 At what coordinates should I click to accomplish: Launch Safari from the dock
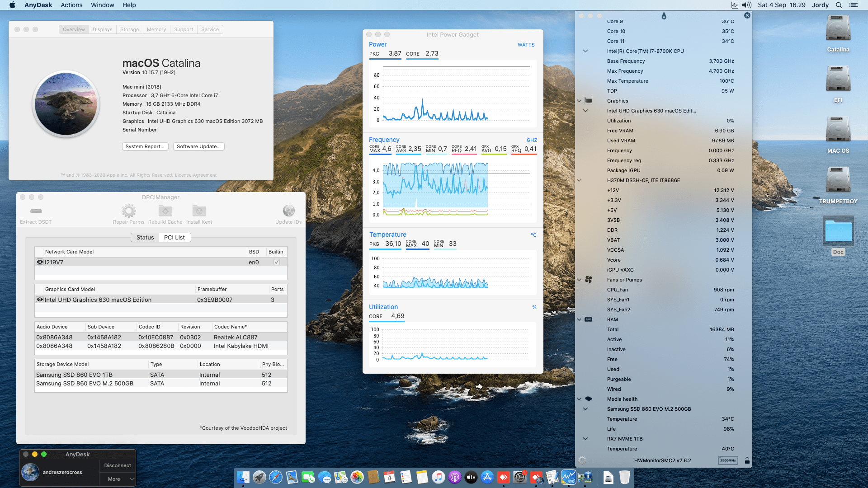(276, 477)
